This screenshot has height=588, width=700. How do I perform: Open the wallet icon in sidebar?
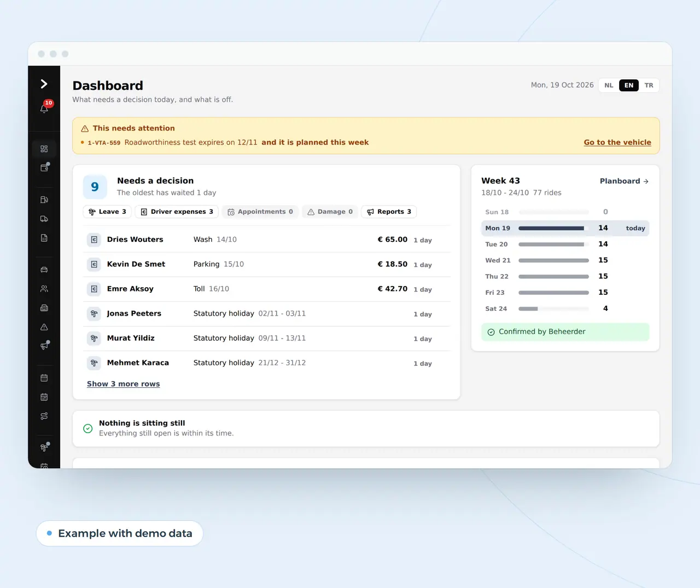pyautogui.click(x=44, y=168)
